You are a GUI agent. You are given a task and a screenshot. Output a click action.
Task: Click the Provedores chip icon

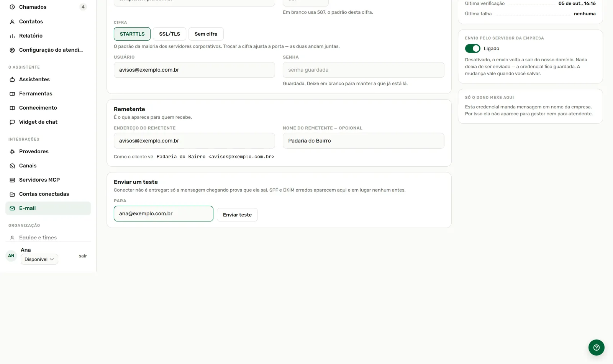click(x=12, y=152)
